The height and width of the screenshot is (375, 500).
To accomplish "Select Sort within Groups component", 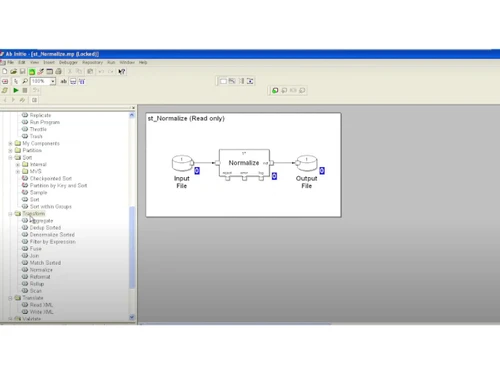I will point(51,207).
